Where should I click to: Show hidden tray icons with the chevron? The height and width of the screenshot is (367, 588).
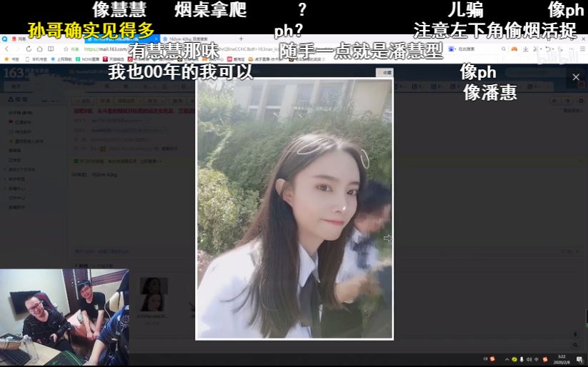click(507, 359)
